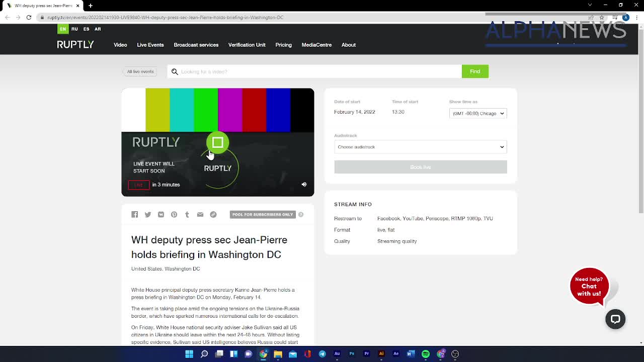
Task: Open the Live Events menu
Action: [150, 45]
